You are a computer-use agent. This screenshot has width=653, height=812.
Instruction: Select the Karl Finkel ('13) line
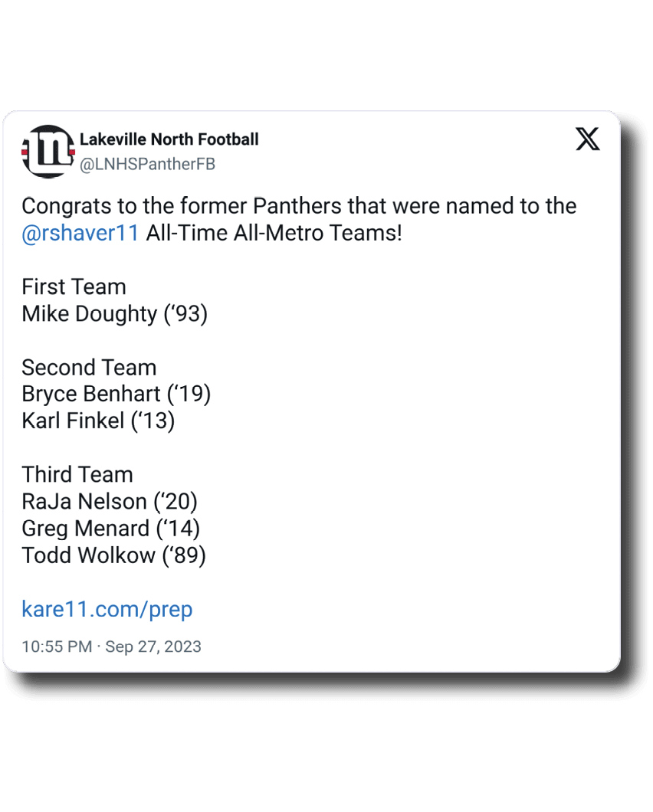(98, 421)
